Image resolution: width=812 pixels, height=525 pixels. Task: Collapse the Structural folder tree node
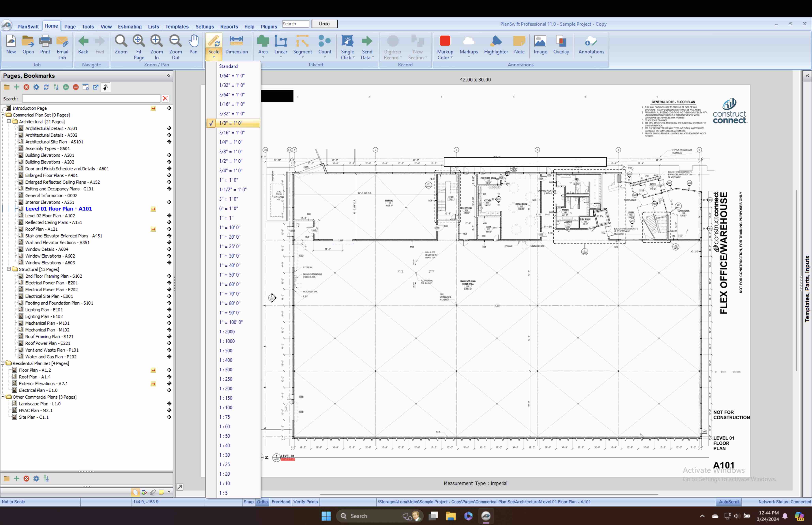pos(9,269)
